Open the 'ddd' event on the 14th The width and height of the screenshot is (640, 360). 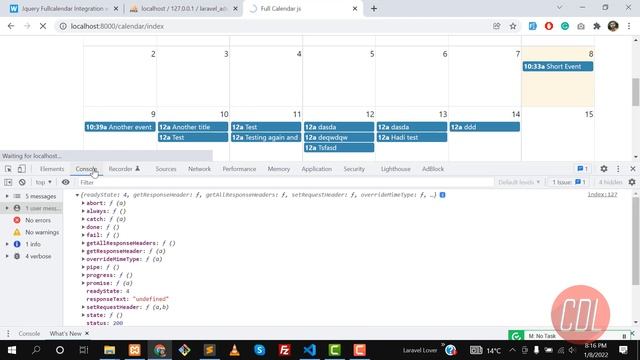pyautogui.click(x=484, y=127)
